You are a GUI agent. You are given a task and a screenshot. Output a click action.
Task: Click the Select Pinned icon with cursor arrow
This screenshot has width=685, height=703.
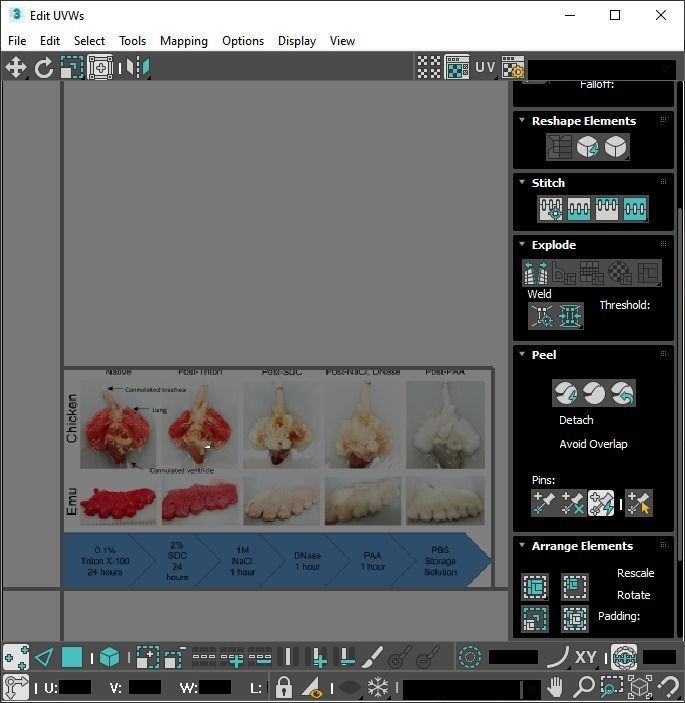coord(639,503)
